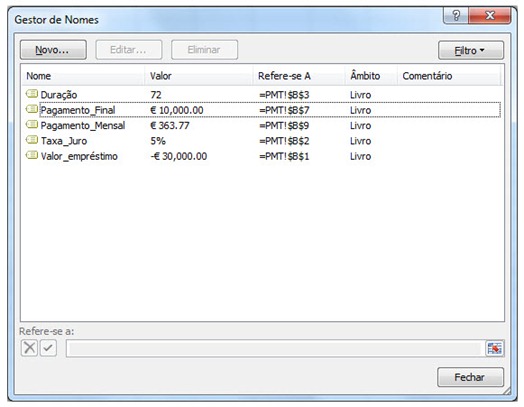Click the reference =PMT!$B$3
524x407 pixels.
pyautogui.click(x=284, y=95)
